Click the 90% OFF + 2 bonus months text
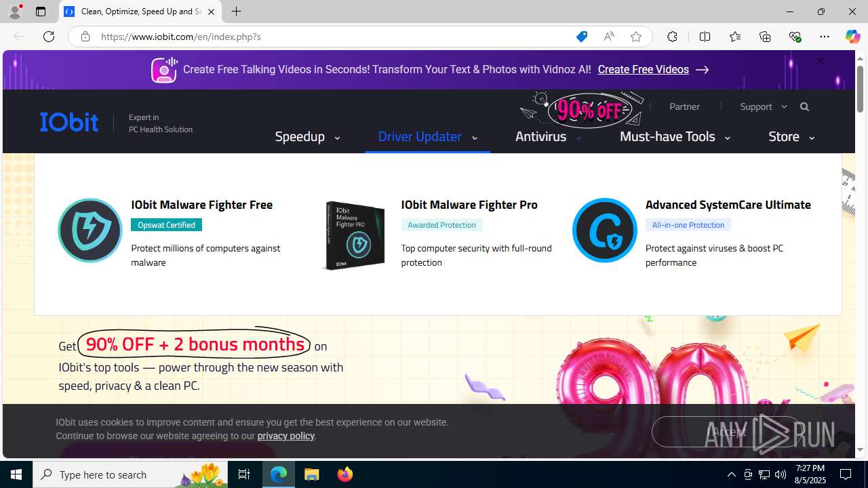Screen dimensions: 868x488 point(195,344)
